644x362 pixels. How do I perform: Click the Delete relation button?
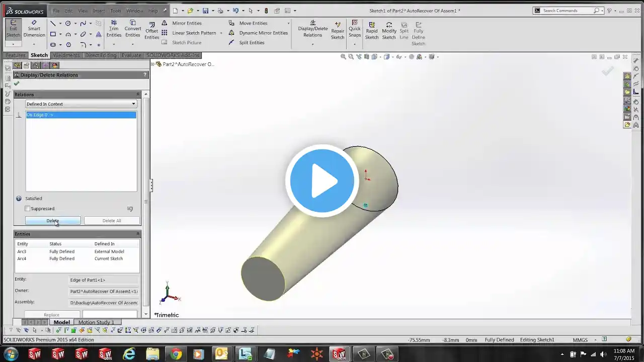(x=53, y=221)
